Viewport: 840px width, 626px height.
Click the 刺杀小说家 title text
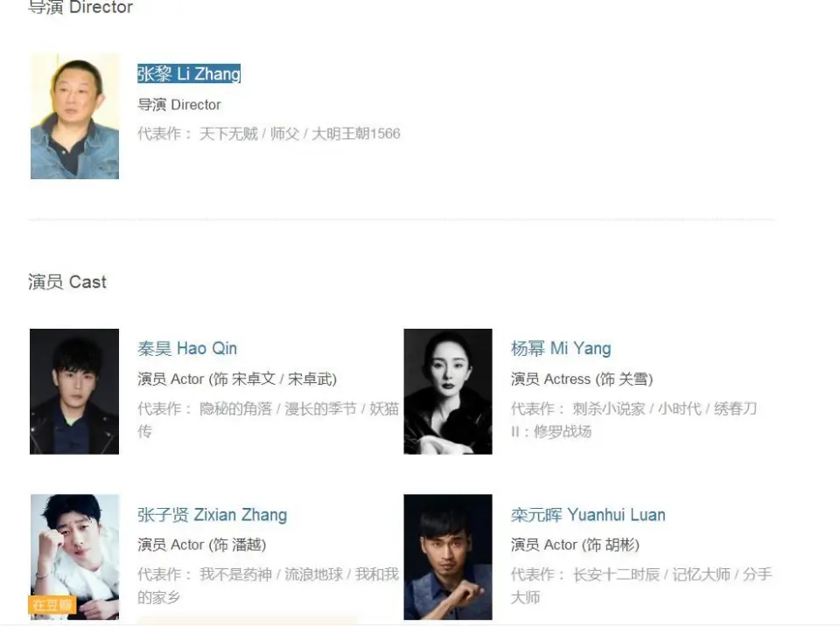pos(609,408)
